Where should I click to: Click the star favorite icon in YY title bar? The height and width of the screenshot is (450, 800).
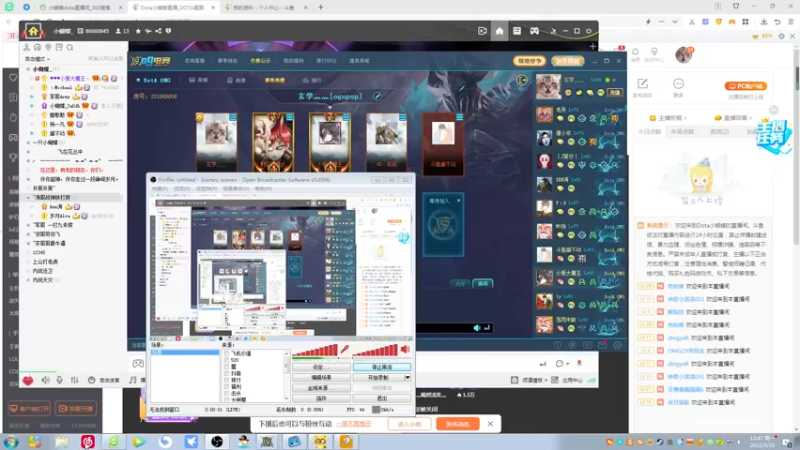click(x=138, y=31)
